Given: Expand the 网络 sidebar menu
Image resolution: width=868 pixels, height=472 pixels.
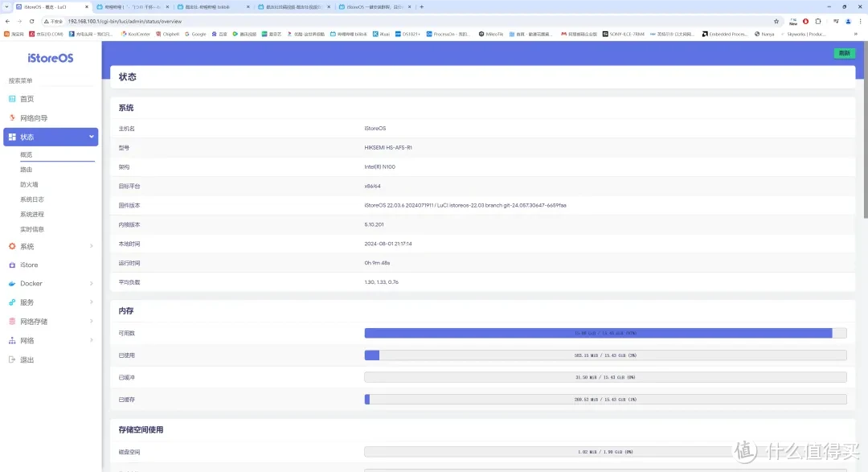Looking at the screenshot, I should tap(92, 340).
